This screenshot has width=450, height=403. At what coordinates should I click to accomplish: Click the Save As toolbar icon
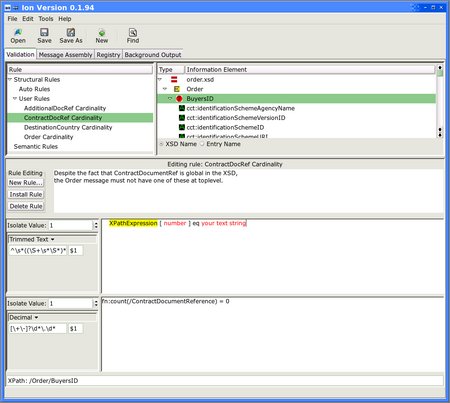(71, 32)
